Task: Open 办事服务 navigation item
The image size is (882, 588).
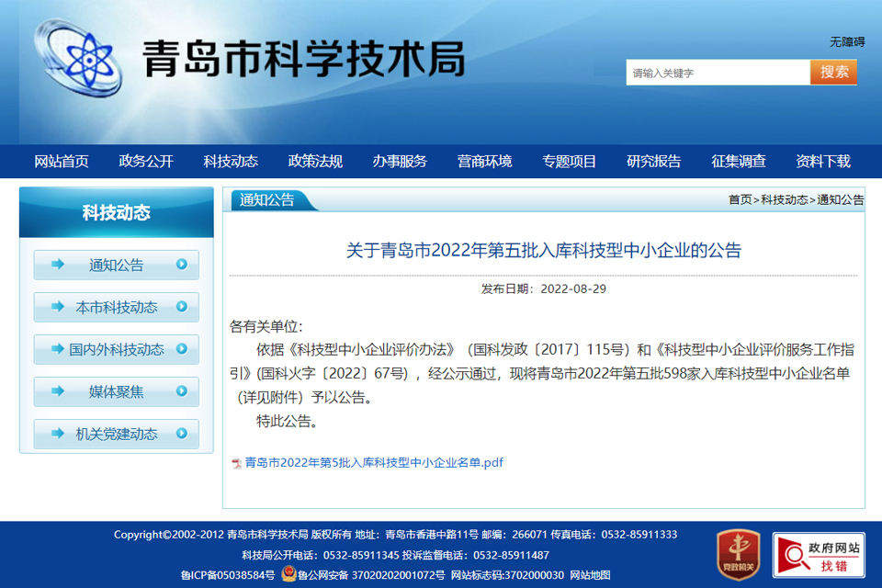Action: coord(400,162)
